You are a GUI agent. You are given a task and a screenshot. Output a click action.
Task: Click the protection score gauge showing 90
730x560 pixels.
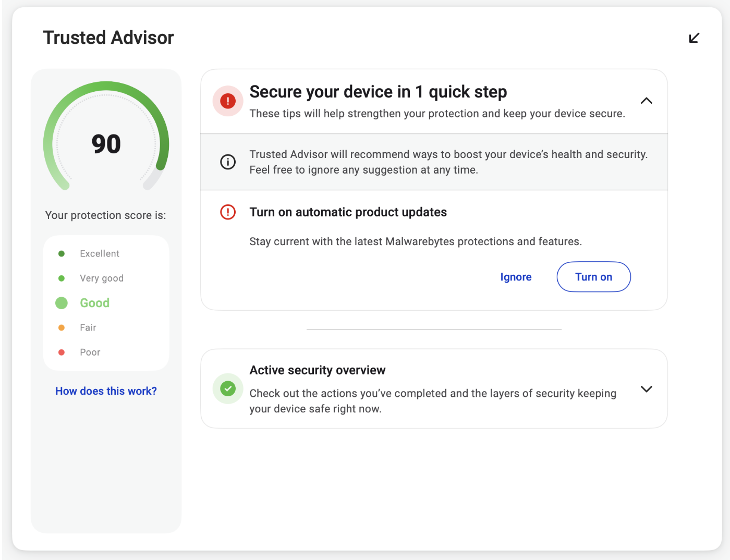click(x=106, y=137)
